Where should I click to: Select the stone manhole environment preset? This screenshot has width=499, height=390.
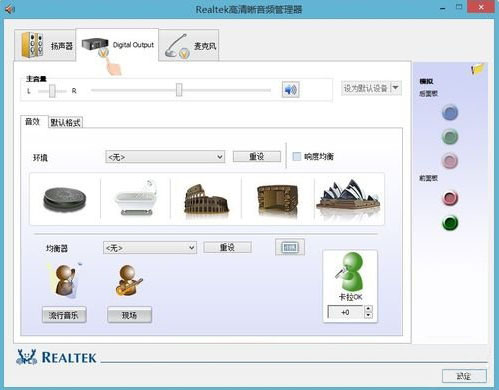coord(65,199)
